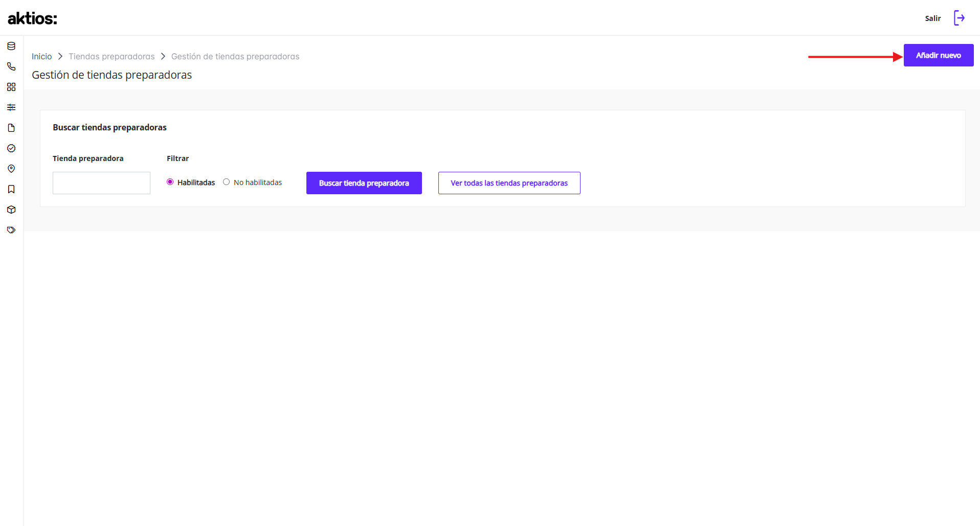Open Tiendas preparadoras breadcrumb
980x526 pixels.
pos(112,56)
